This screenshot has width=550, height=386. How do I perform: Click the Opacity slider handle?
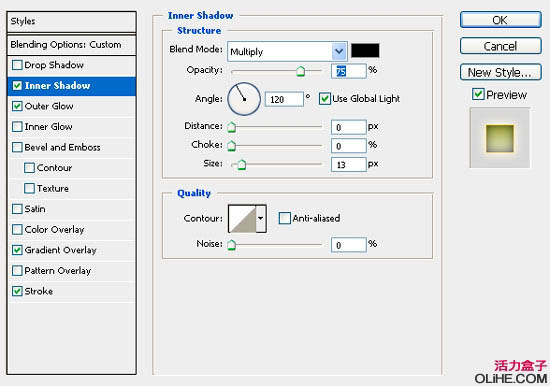tap(300, 71)
